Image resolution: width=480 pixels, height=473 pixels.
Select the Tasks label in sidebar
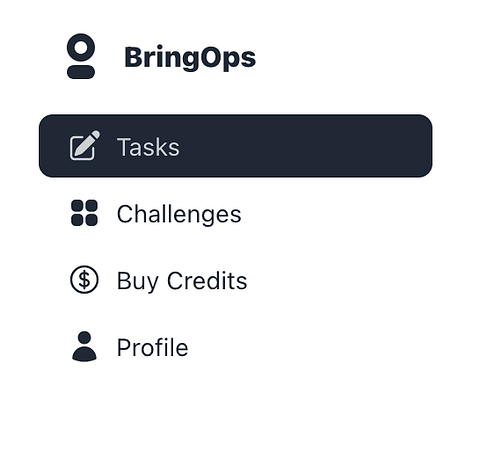pyautogui.click(x=148, y=147)
